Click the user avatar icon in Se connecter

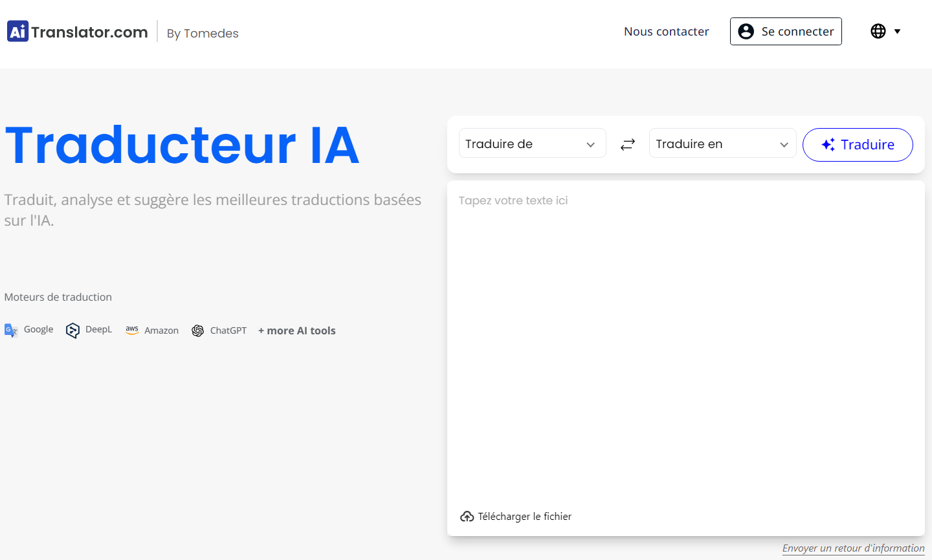[x=746, y=31]
